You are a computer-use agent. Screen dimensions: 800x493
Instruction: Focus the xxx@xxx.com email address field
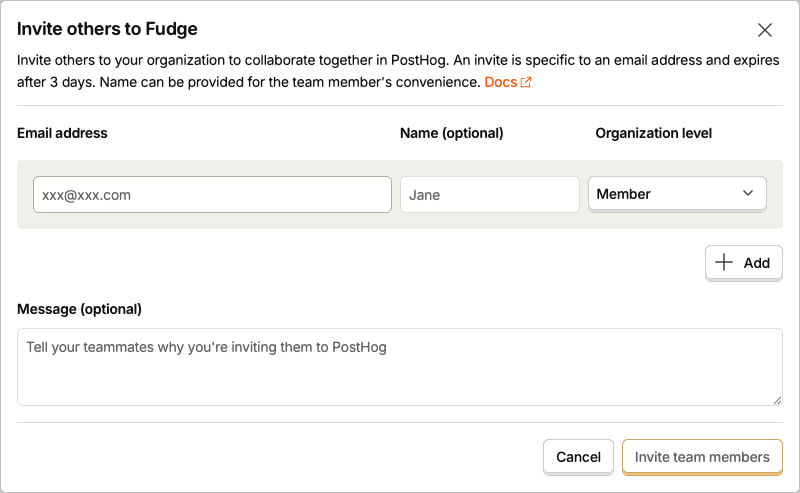tap(212, 194)
